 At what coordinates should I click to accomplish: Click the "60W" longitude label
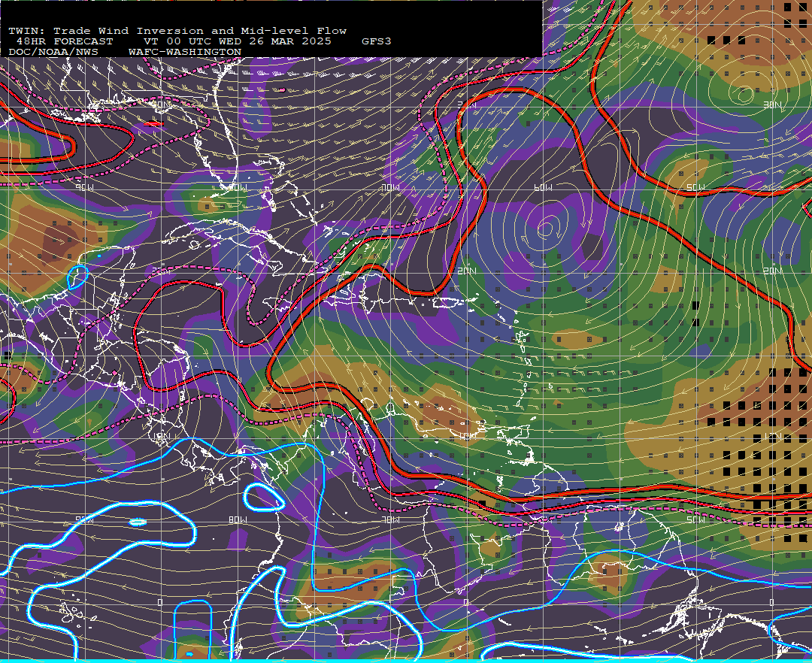pos(544,187)
